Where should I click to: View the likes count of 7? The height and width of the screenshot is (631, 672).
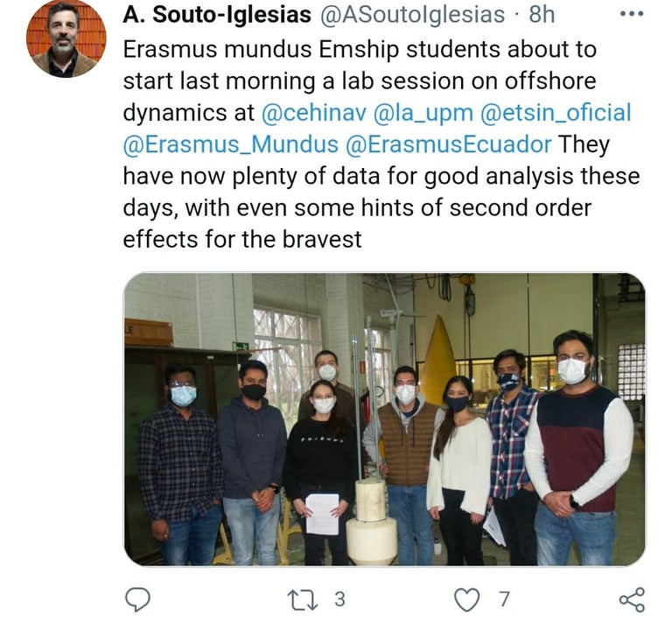tap(504, 599)
